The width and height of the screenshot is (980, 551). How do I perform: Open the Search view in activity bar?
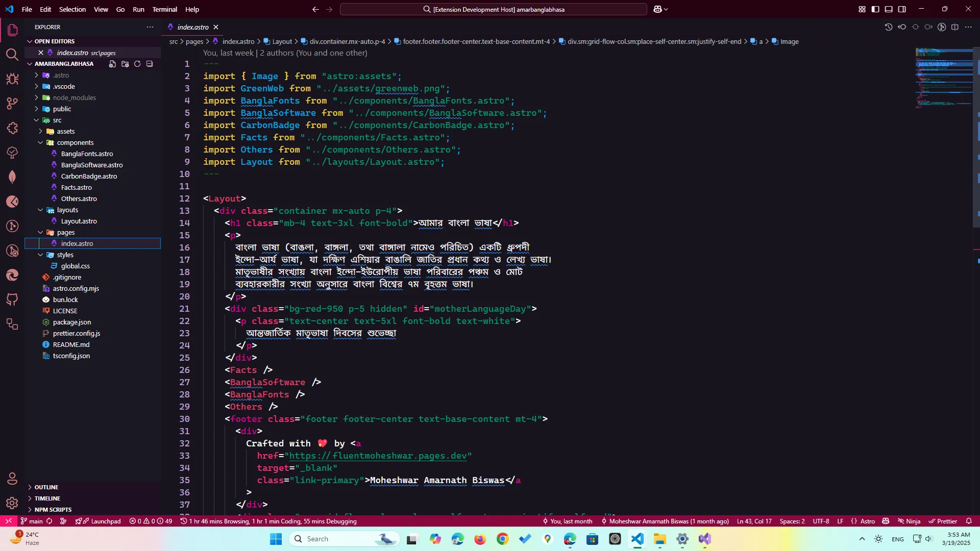click(x=12, y=54)
